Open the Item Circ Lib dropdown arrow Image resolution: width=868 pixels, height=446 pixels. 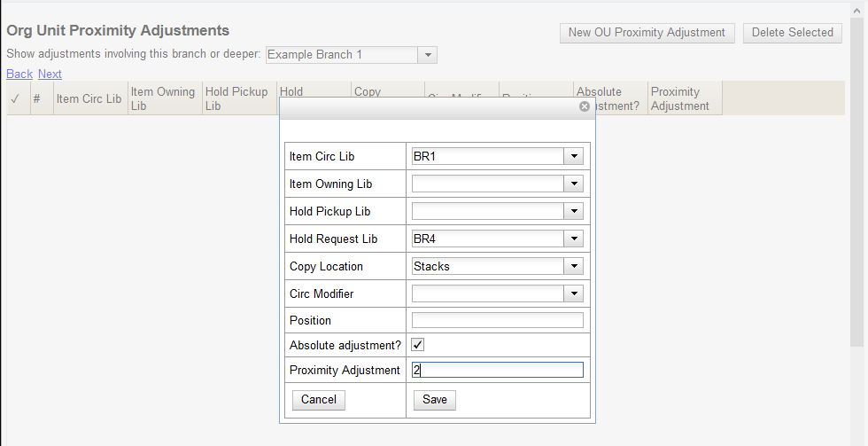coord(574,157)
